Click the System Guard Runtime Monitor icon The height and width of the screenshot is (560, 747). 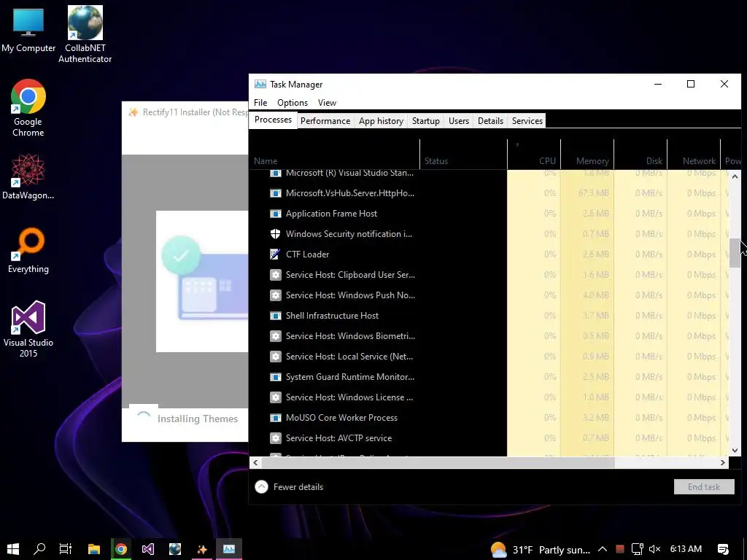coord(275,377)
